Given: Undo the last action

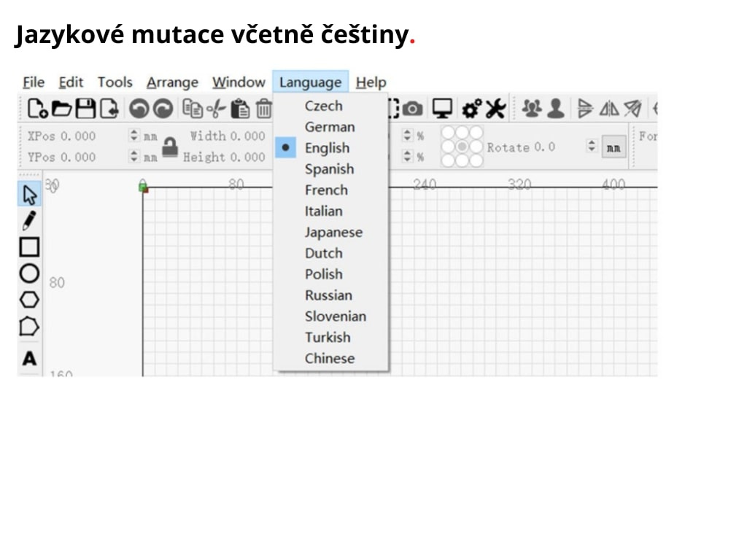Looking at the screenshot, I should coord(139,109).
